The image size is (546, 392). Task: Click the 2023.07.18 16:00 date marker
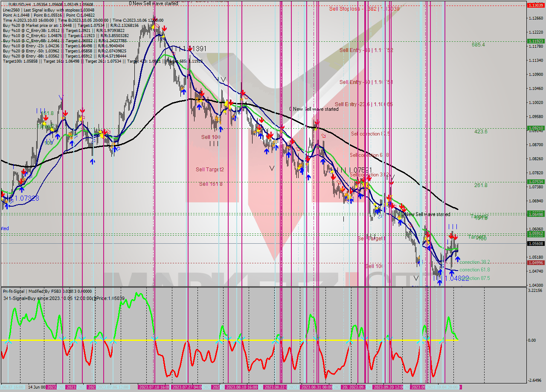[154, 387]
